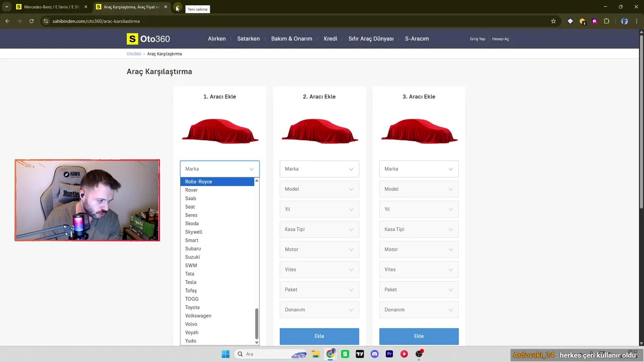Click Ekle button under 2. Aracı Ekle

pyautogui.click(x=319, y=336)
